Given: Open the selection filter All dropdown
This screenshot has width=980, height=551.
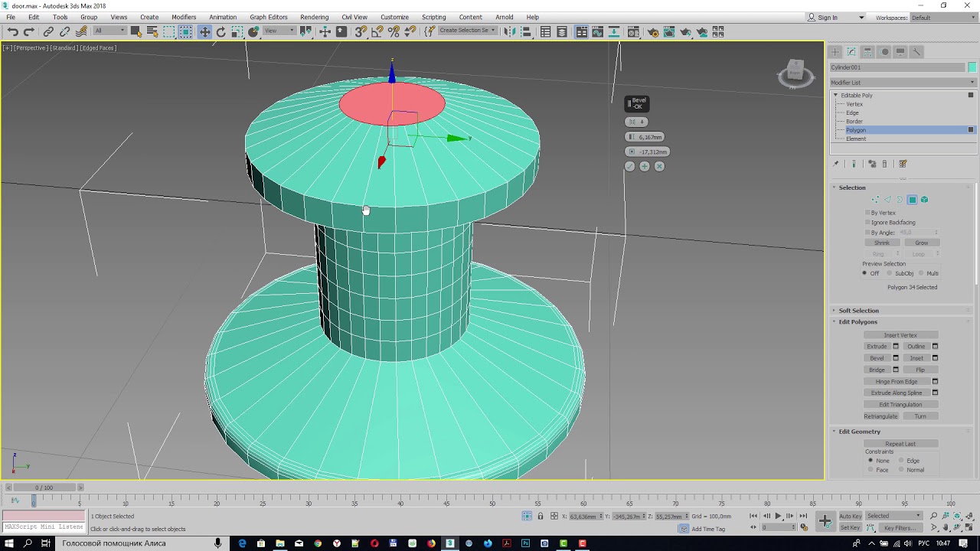Looking at the screenshot, I should [109, 31].
